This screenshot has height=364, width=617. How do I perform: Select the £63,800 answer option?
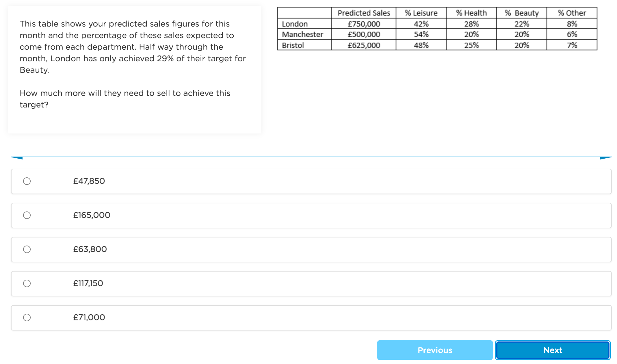click(27, 249)
